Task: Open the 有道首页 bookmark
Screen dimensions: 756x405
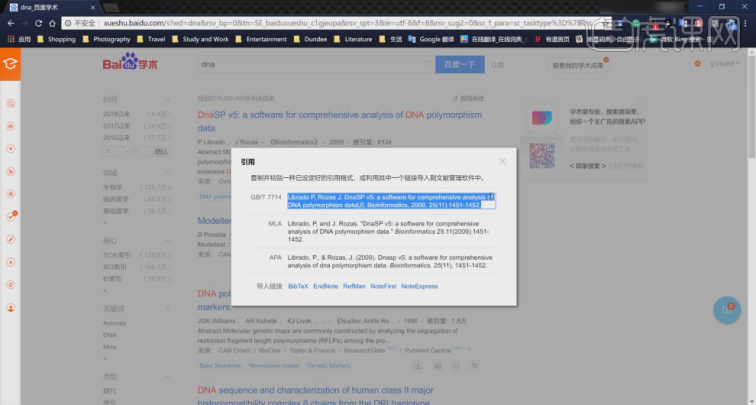Action: [x=552, y=40]
